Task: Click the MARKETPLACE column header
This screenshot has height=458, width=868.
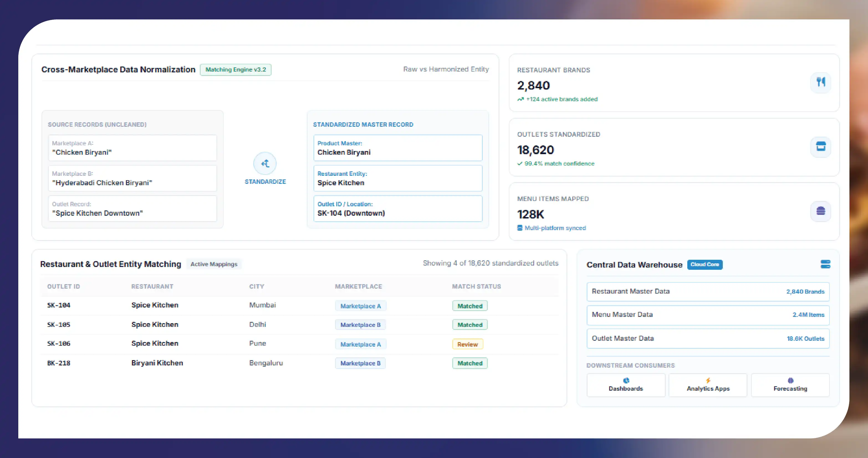Action: pyautogui.click(x=358, y=286)
